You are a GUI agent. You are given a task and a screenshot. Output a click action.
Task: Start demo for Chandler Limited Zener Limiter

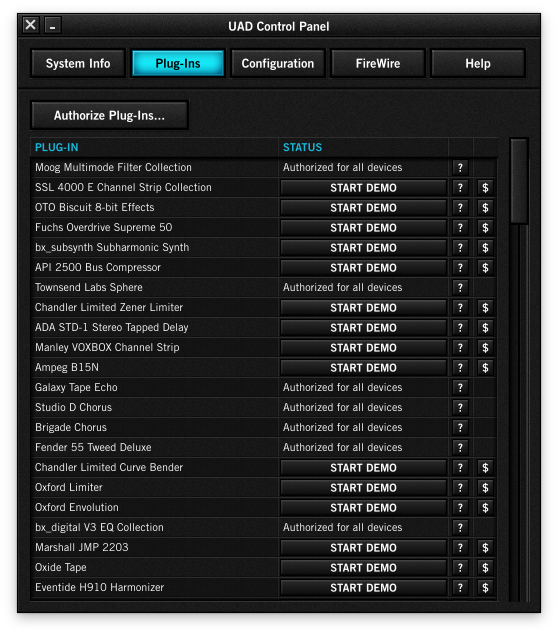point(363,308)
